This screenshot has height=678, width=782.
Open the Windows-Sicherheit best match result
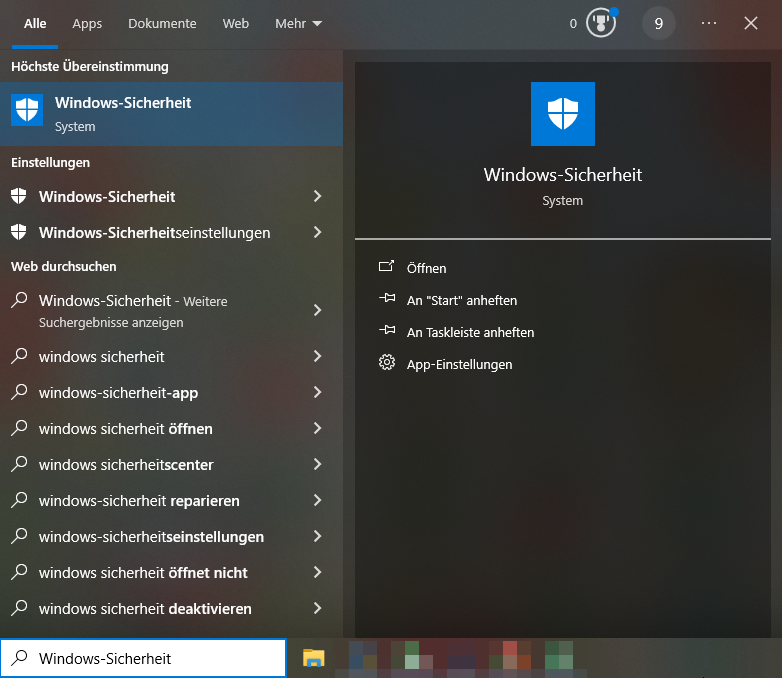coord(172,114)
